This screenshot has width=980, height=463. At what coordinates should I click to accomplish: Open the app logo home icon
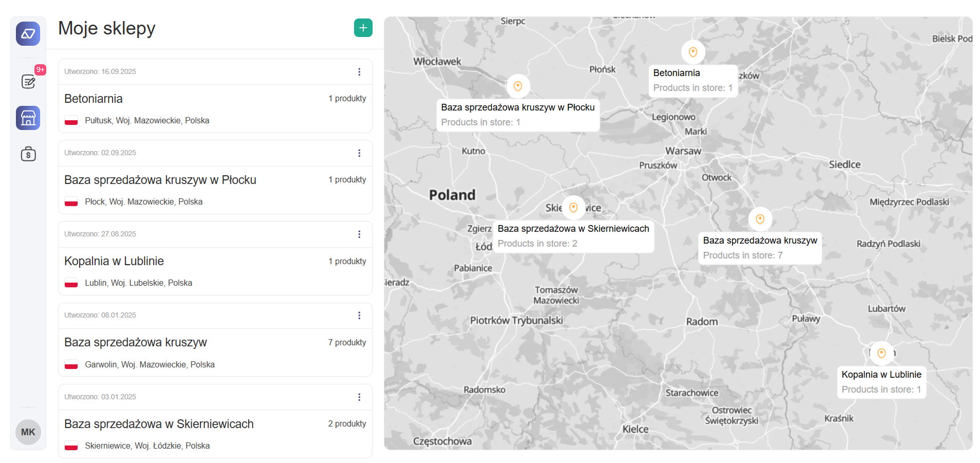tap(28, 34)
